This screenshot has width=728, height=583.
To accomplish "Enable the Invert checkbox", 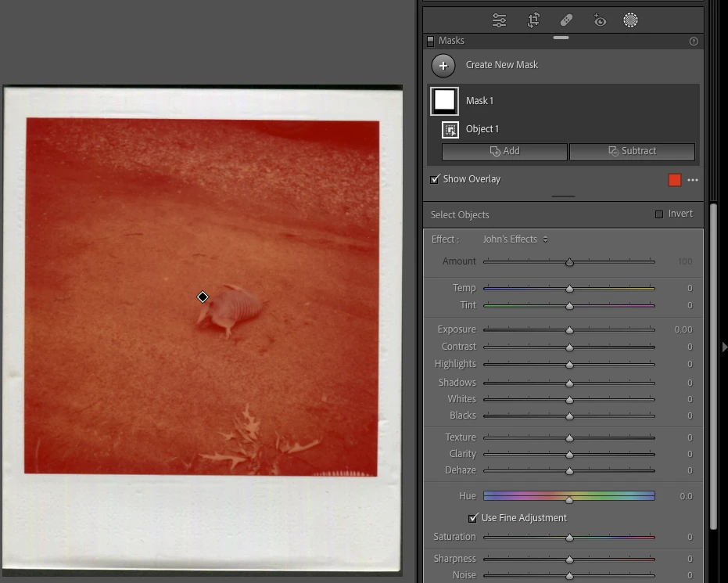I will 659,214.
